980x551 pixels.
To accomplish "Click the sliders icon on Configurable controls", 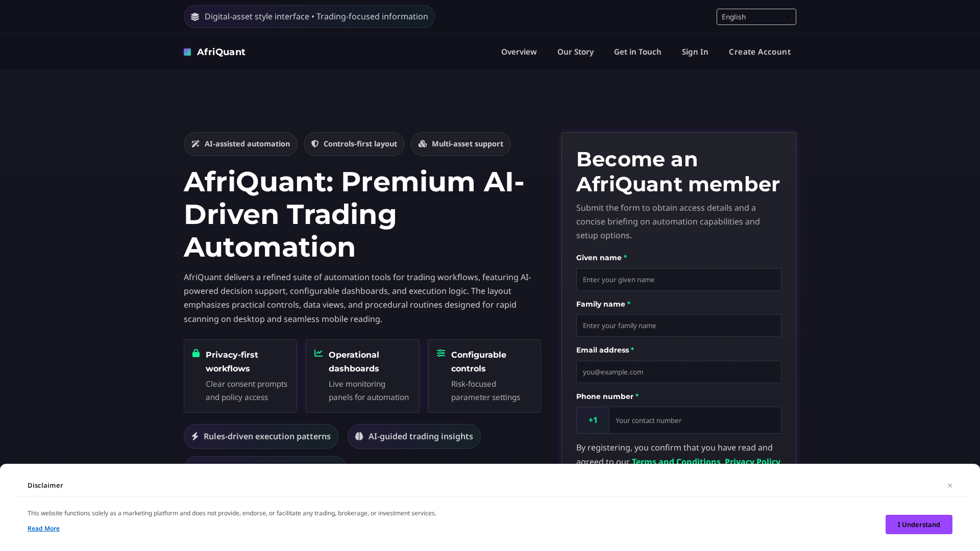I will (x=441, y=353).
